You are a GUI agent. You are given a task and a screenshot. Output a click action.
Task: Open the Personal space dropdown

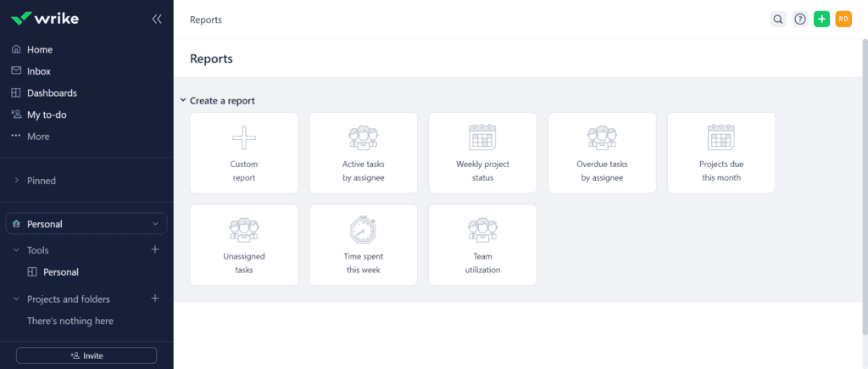tap(86, 224)
